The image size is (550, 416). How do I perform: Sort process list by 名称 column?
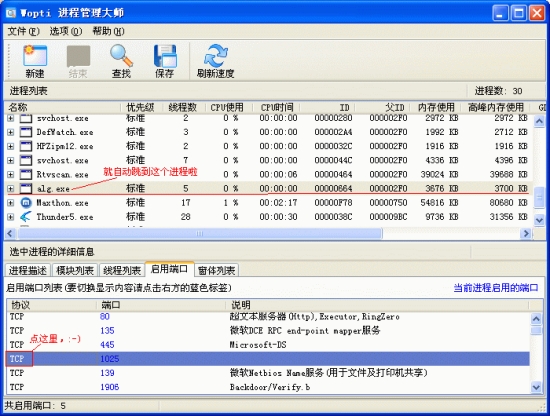click(x=62, y=107)
